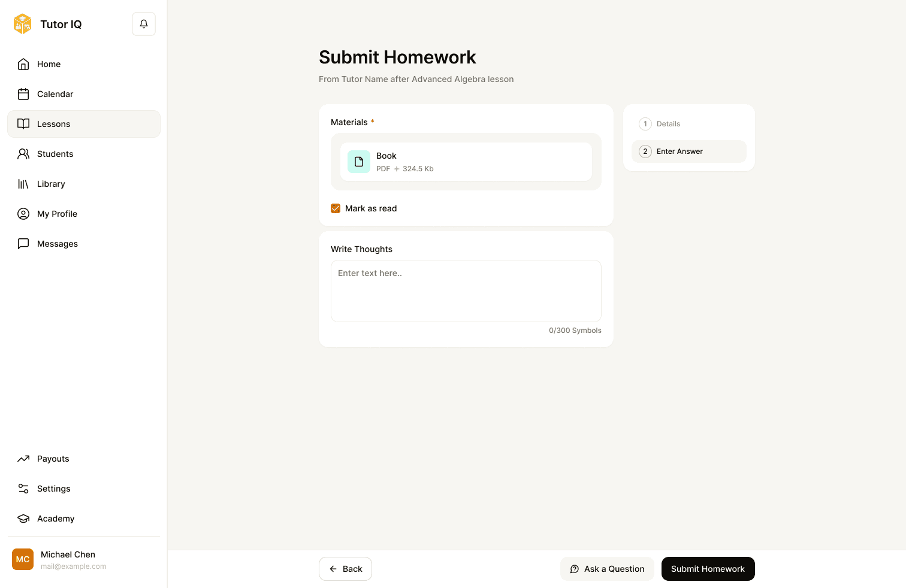This screenshot has width=906, height=588.
Task: Go to Calendar in sidebar
Action: point(84,94)
